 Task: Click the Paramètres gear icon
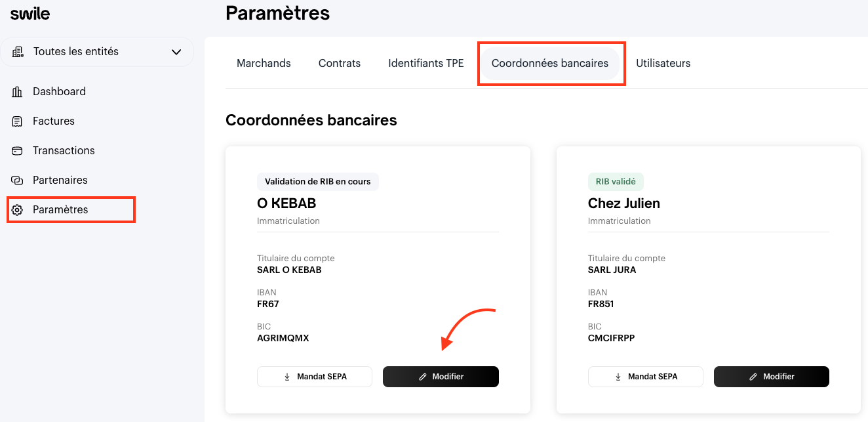tap(18, 210)
